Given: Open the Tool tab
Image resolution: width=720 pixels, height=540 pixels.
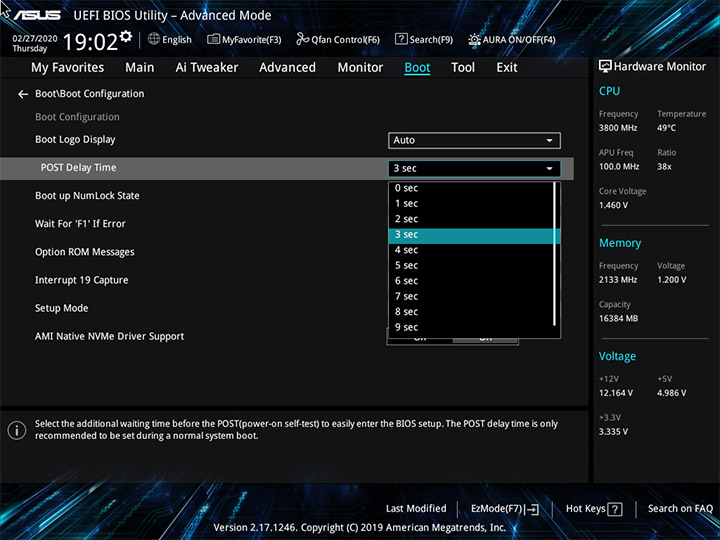Looking at the screenshot, I should pyautogui.click(x=463, y=68).
